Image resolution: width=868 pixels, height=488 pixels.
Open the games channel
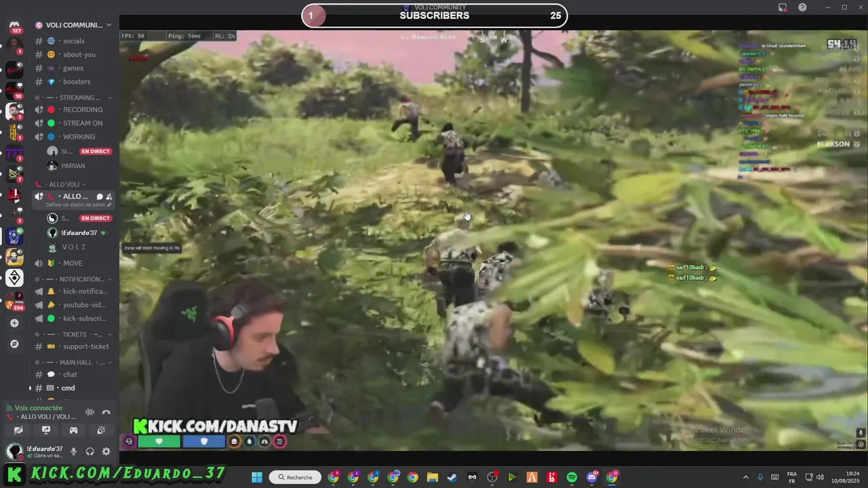pos(74,68)
